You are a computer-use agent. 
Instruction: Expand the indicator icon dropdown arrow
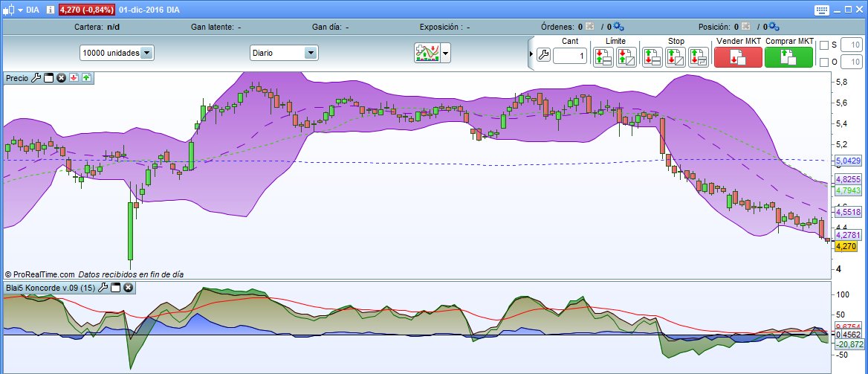pyautogui.click(x=446, y=54)
